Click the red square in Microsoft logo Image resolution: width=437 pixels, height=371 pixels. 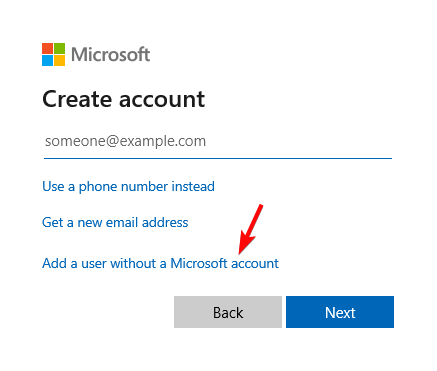pos(47,48)
